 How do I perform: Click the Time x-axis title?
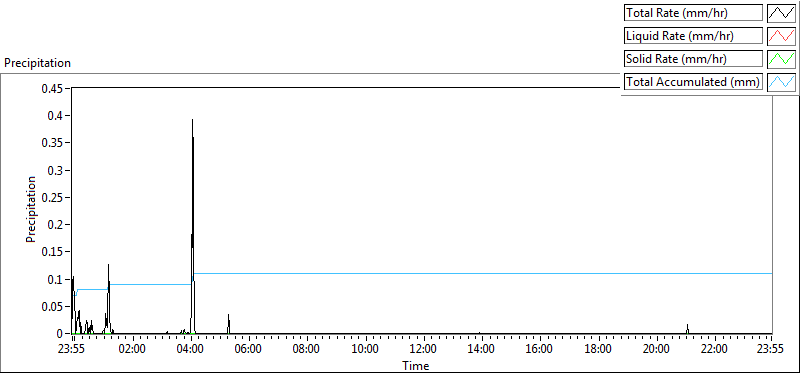click(416, 365)
